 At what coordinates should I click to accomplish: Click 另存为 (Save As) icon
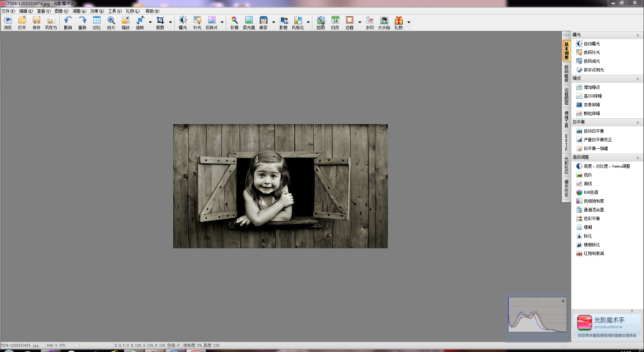(51, 23)
